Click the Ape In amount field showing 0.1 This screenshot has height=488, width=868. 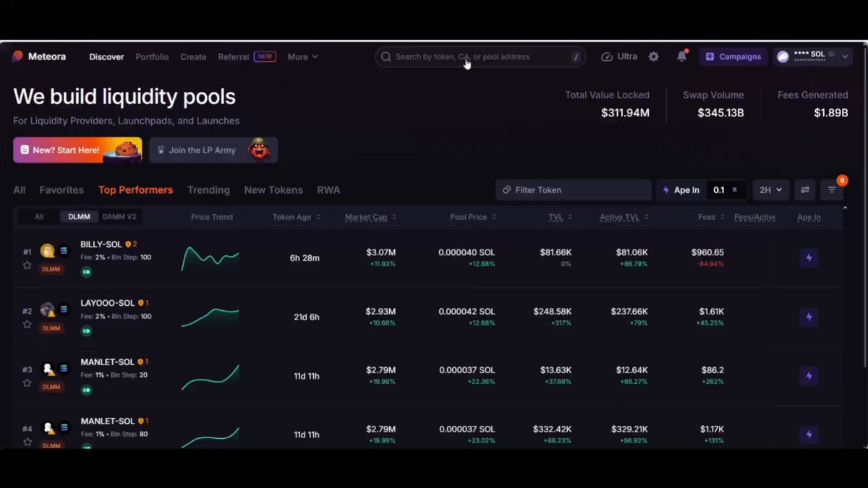pyautogui.click(x=726, y=190)
